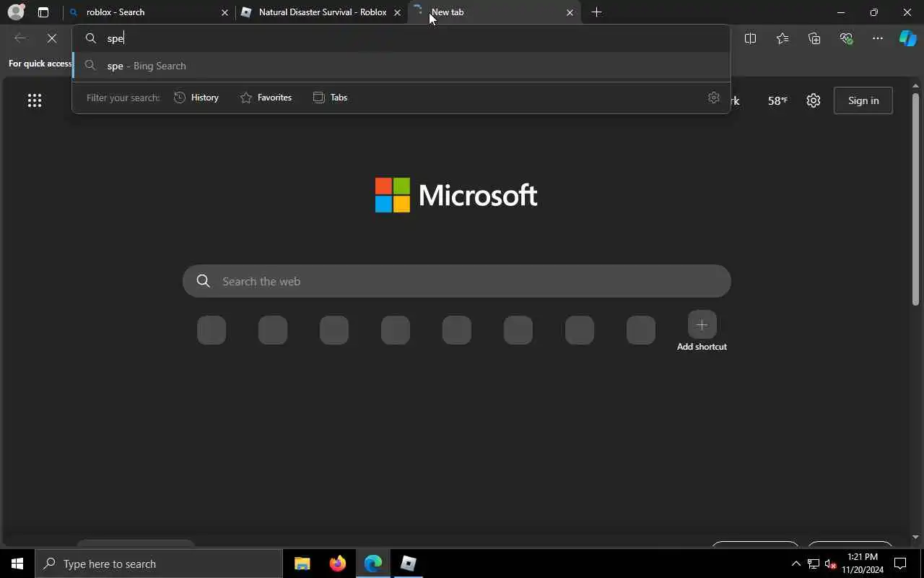Image resolution: width=924 pixels, height=578 pixels.
Task: Click the Microsoft logo
Action: point(456,195)
